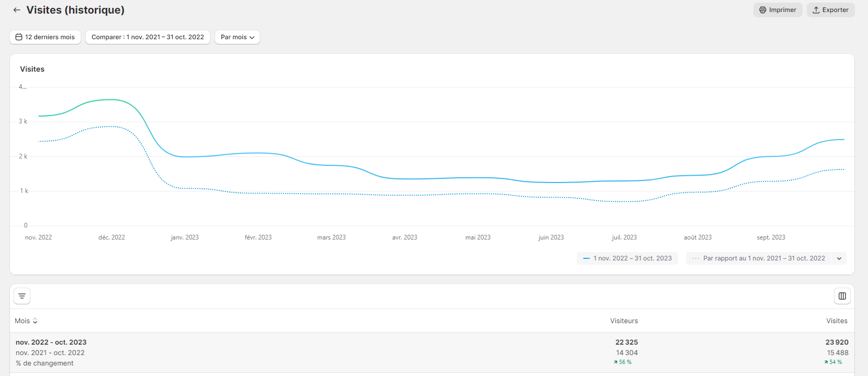Click the Visiteurs column header

click(x=624, y=321)
